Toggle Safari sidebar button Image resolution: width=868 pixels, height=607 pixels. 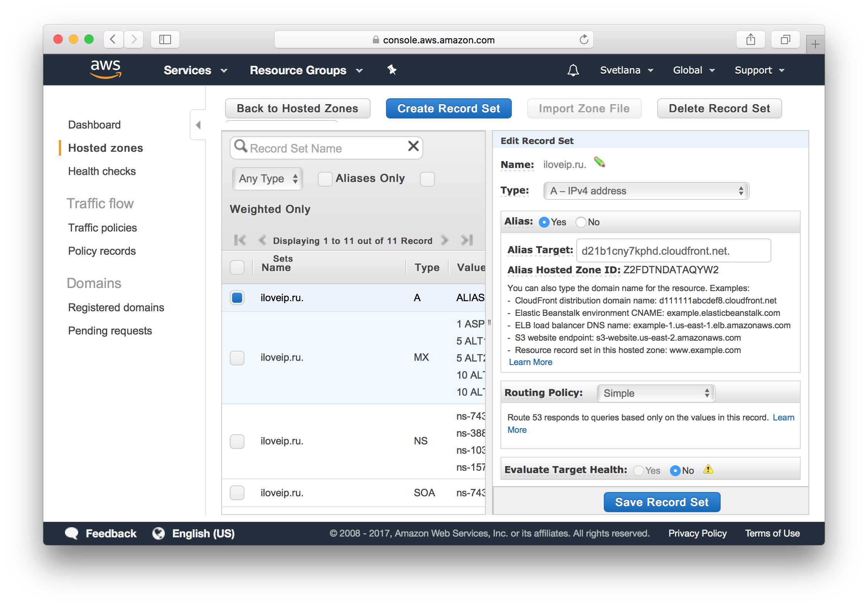click(x=165, y=39)
